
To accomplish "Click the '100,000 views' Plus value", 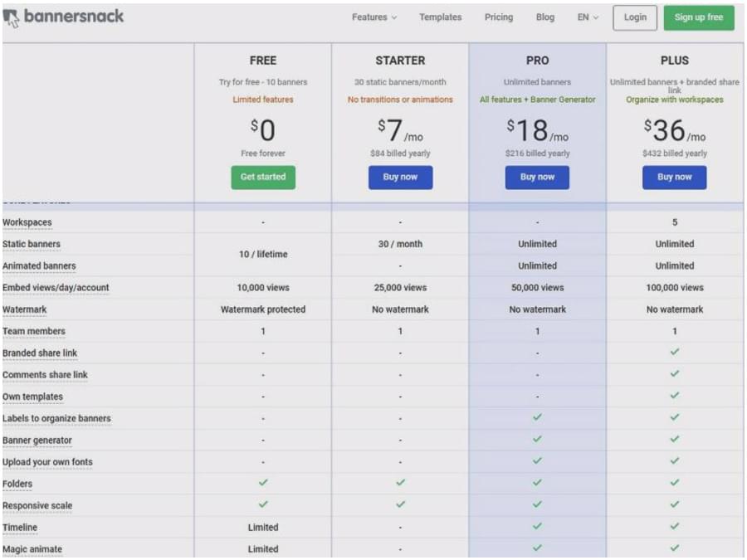I will pos(675,288).
